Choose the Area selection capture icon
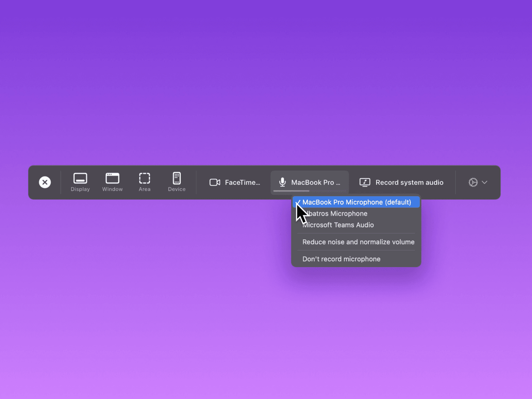Image resolution: width=532 pixels, height=399 pixels. click(145, 179)
